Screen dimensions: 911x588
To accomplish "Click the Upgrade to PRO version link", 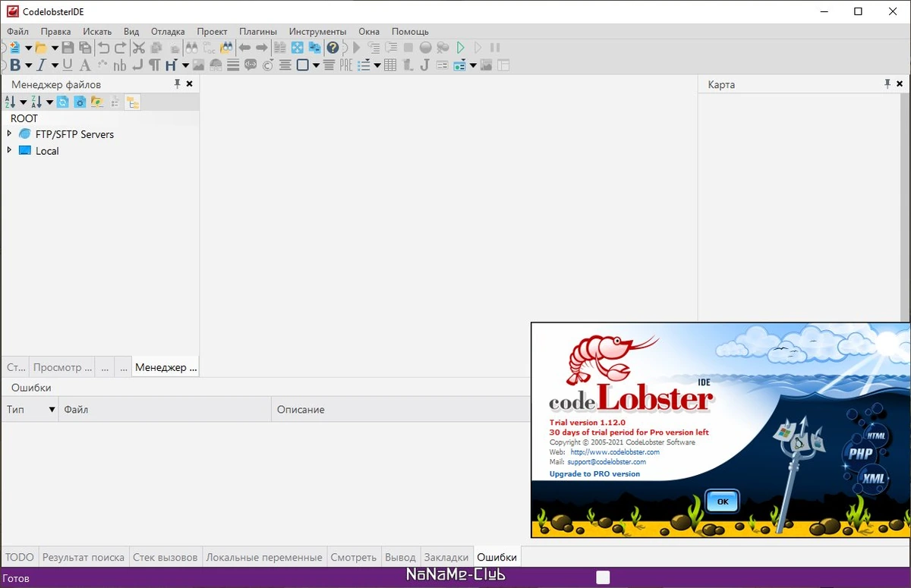I will pyautogui.click(x=594, y=473).
